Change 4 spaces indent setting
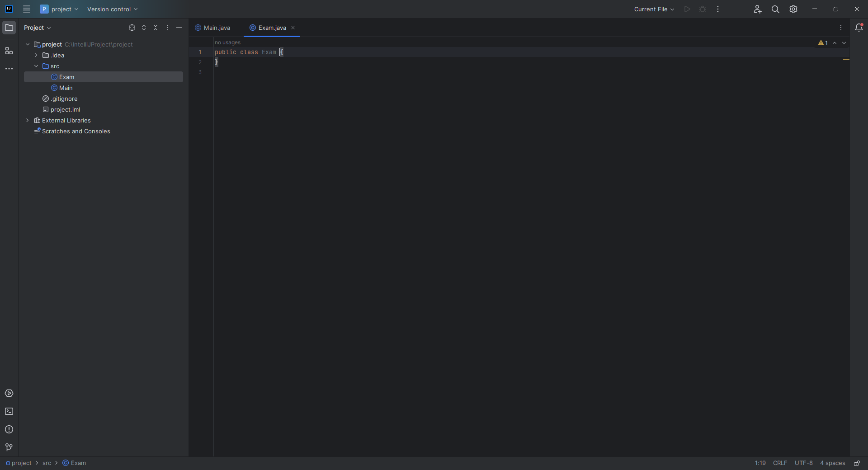Image resolution: width=868 pixels, height=470 pixels. tap(833, 463)
